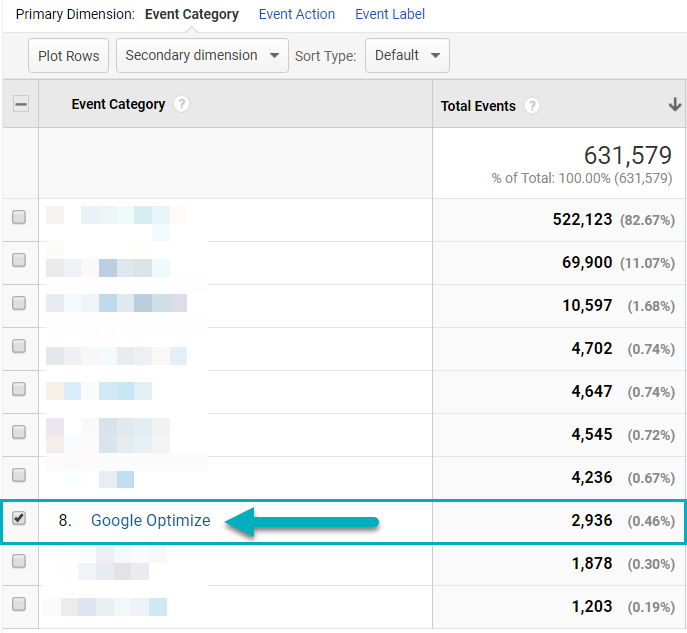Click the Total Events column header
The image size is (687, 633).
point(478,106)
